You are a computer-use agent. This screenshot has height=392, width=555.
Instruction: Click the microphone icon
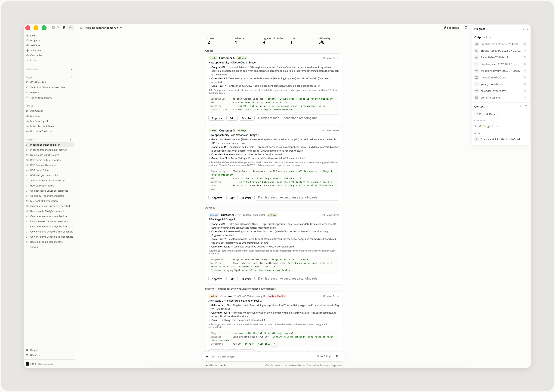tap(337, 356)
